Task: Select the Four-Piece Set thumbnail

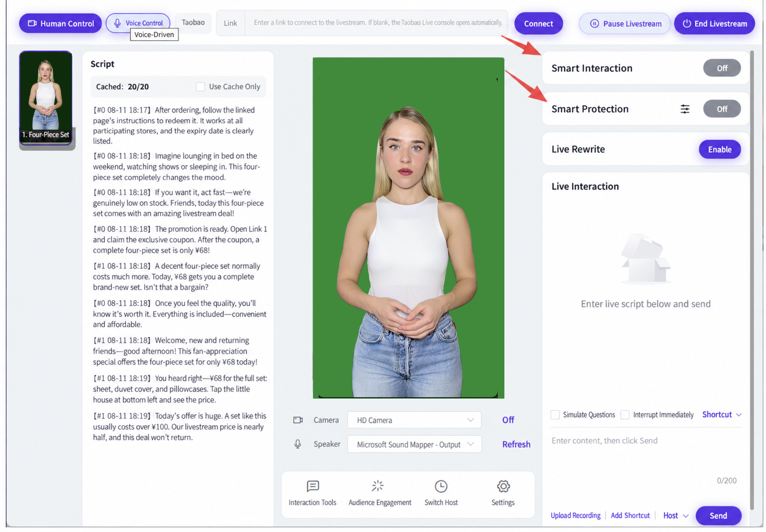Action: 46,98
